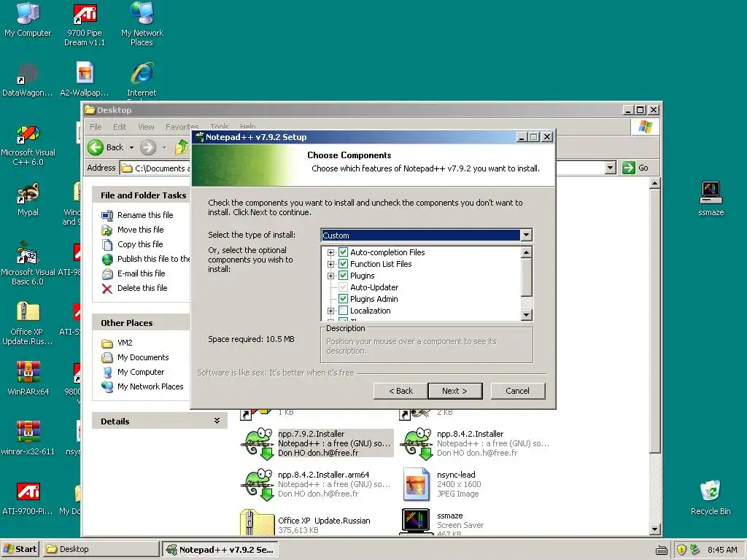Click Up folder icon in Explorer toolbar
Image resolution: width=747 pixels, height=560 pixels.
(182, 147)
